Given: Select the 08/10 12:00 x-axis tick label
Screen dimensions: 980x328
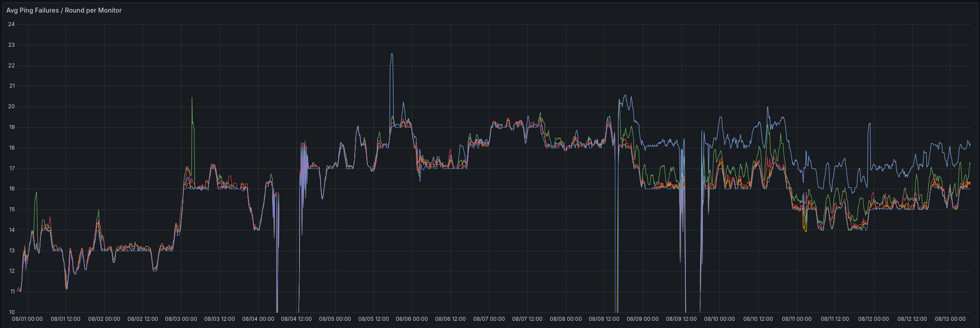Looking at the screenshot, I should coord(758,319).
